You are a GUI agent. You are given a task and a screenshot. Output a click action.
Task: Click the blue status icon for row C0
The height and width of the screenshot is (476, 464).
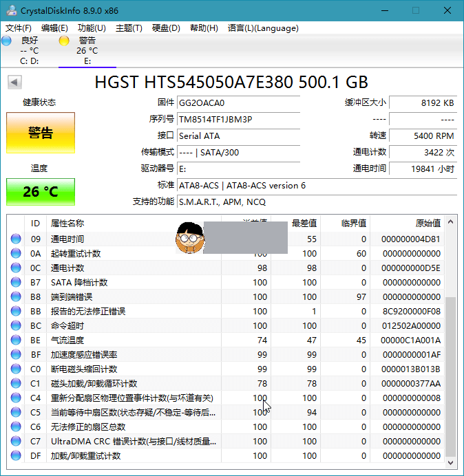(16, 369)
